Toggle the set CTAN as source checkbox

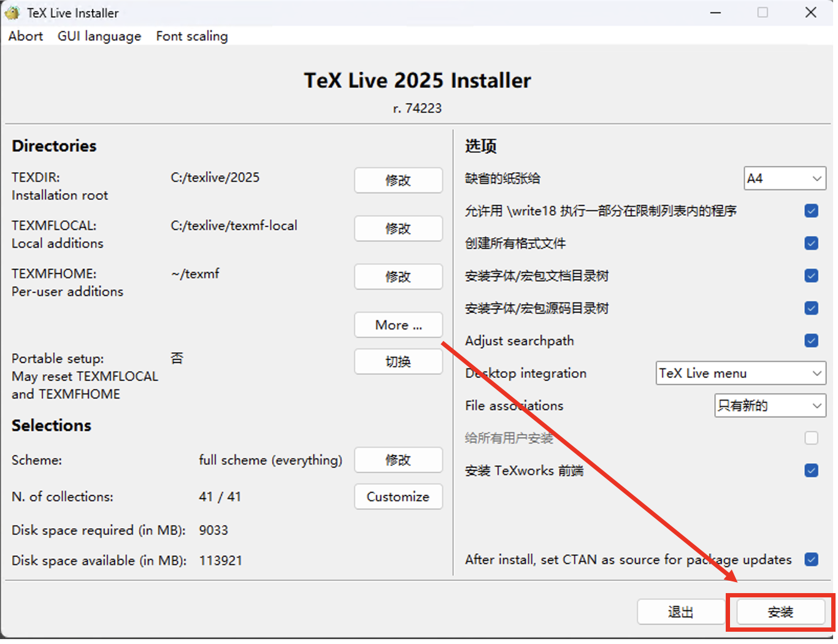[811, 559]
